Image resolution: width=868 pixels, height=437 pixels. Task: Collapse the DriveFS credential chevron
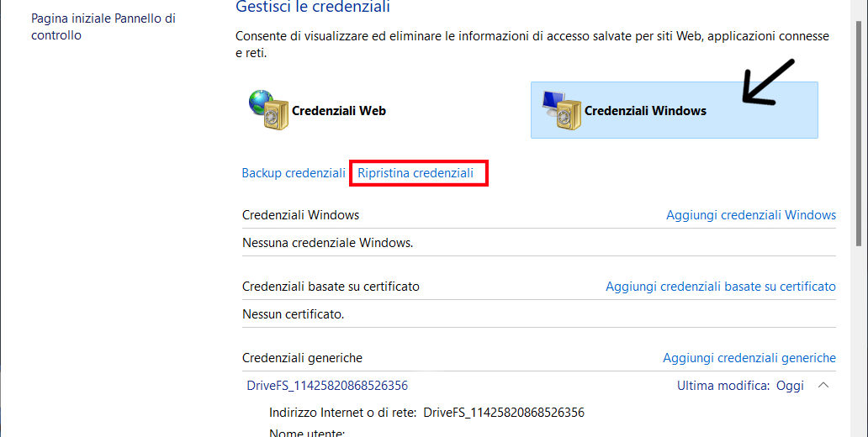[x=823, y=385]
